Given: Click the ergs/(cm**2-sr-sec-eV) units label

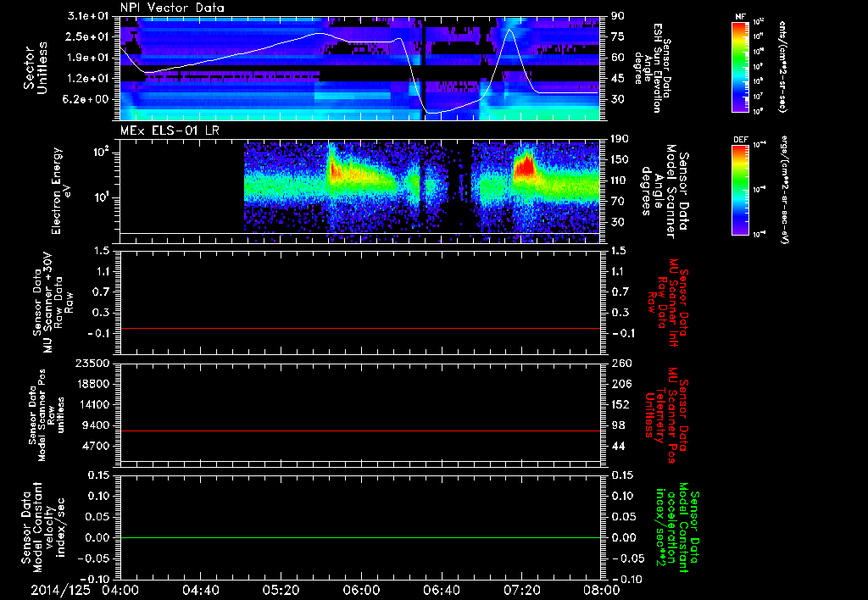Looking at the screenshot, I should 784,189.
